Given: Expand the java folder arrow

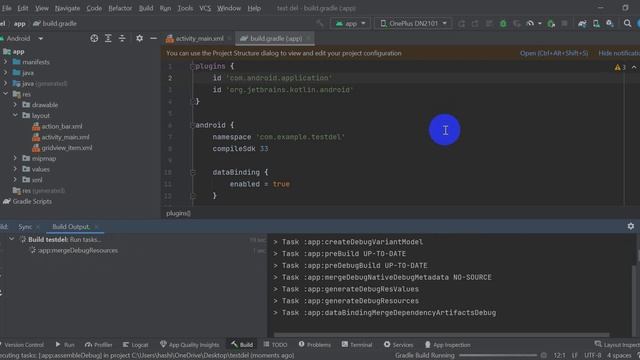Looking at the screenshot, I should click(x=5, y=73).
